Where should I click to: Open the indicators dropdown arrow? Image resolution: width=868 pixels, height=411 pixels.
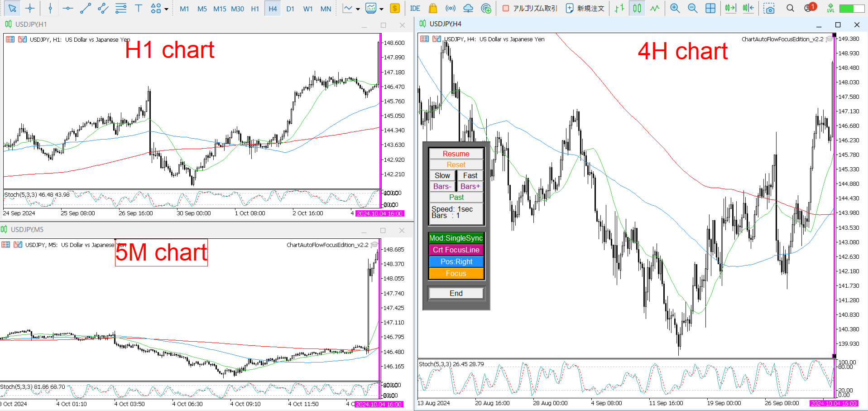(x=381, y=8)
